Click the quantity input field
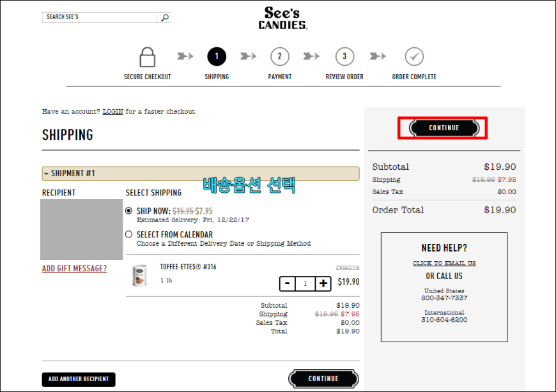Viewport: 556px width, 392px height. 305,283
